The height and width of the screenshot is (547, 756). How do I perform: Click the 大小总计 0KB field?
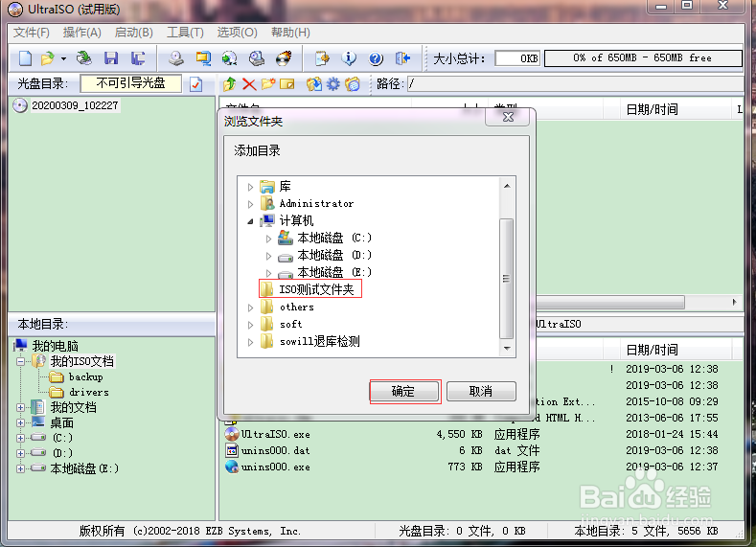pyautogui.click(x=516, y=58)
